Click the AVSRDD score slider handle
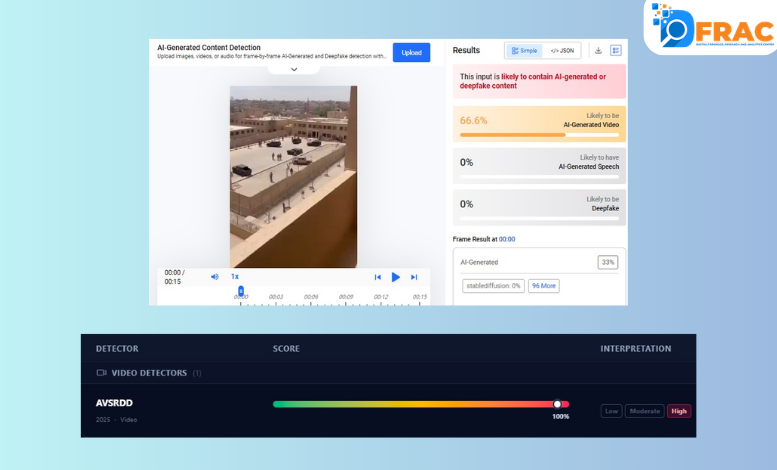Image resolution: width=777 pixels, height=470 pixels. (557, 404)
